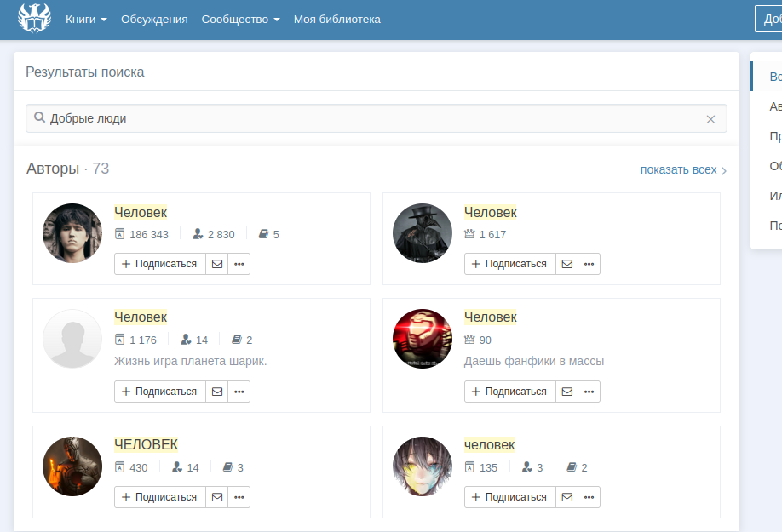The image size is (782, 532).
Task: Click books icon in Жизнь игра планета шарик card
Action: [x=237, y=340]
